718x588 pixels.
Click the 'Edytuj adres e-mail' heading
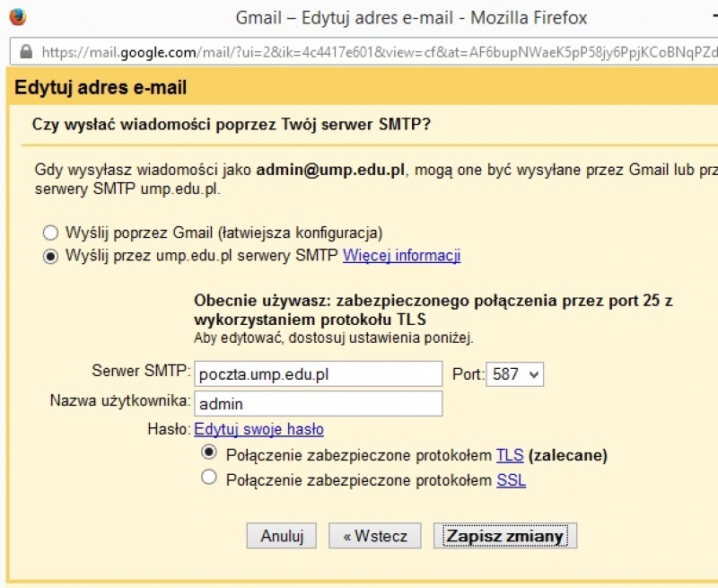pos(101,88)
